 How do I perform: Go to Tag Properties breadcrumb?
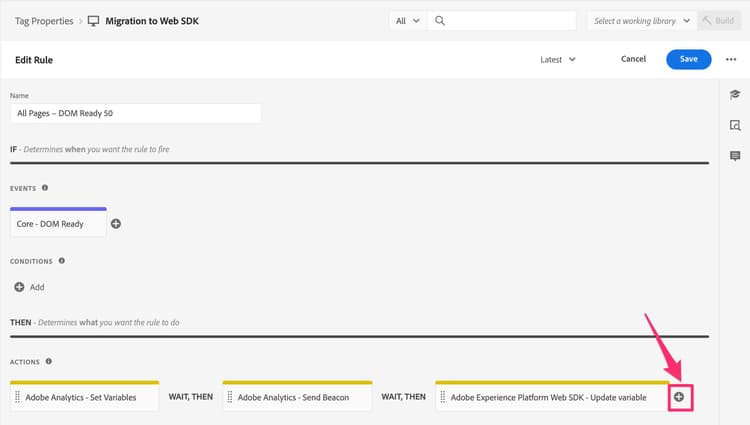(x=44, y=21)
